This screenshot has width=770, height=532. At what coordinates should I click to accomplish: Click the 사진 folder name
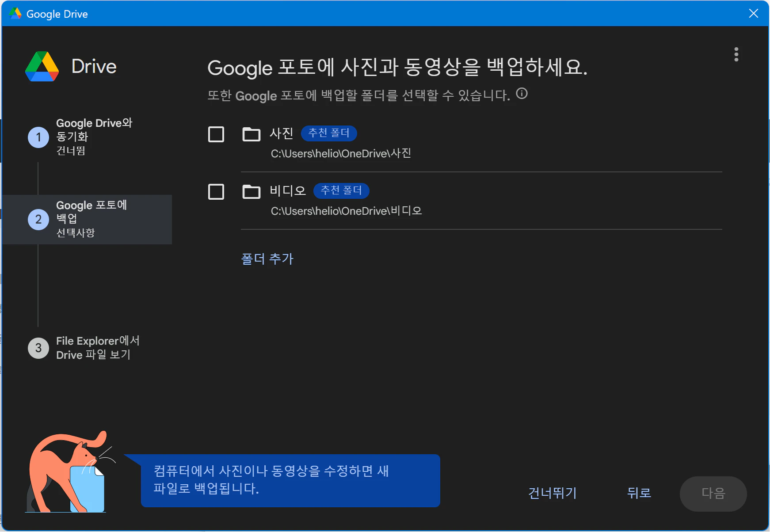pyautogui.click(x=282, y=133)
